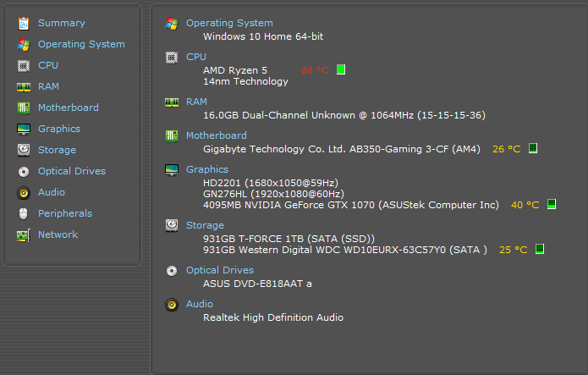Click the Optical Drives disc icon in sidebar
The image size is (588, 375).
click(24, 172)
